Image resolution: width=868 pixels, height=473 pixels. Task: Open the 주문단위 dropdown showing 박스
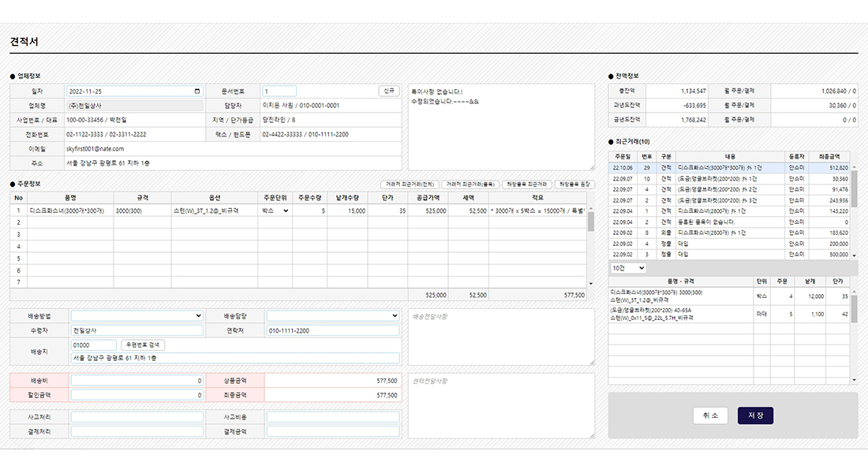(x=275, y=210)
